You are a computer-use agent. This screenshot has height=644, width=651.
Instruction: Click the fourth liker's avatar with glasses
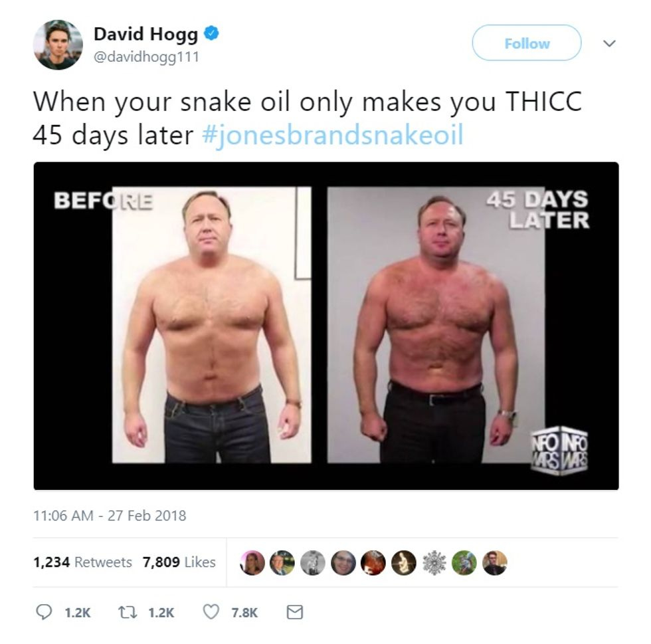point(343,562)
